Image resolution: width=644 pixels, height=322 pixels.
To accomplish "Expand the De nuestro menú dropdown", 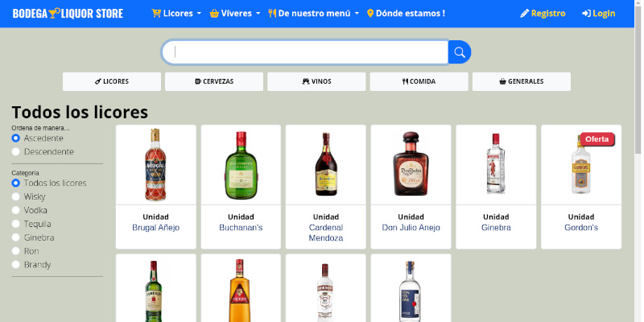I will pyautogui.click(x=314, y=13).
